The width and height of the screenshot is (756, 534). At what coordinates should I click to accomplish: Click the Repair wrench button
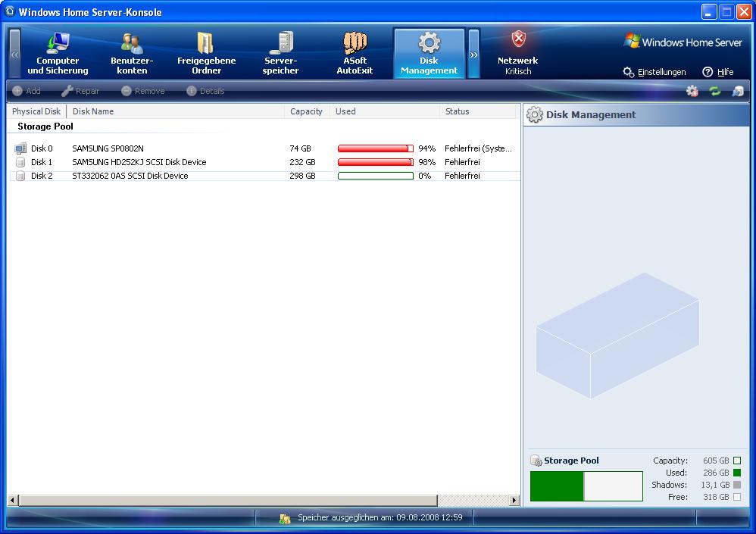[80, 91]
